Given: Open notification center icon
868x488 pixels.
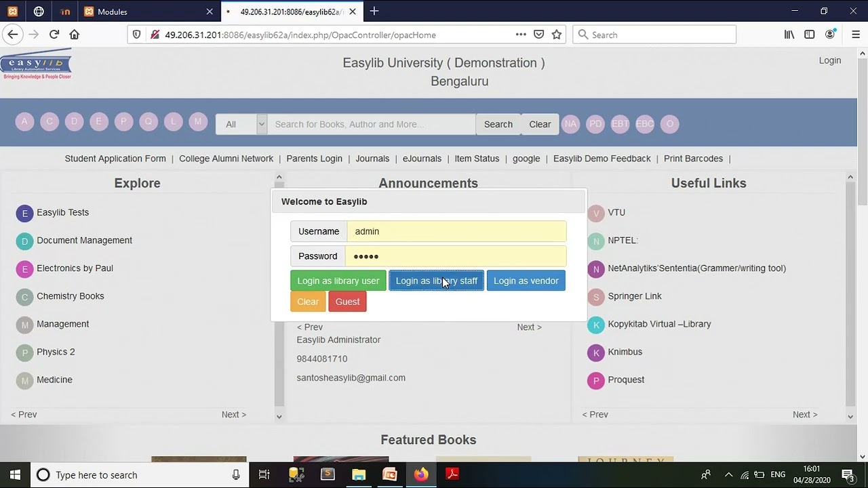Looking at the screenshot, I should coord(848,474).
